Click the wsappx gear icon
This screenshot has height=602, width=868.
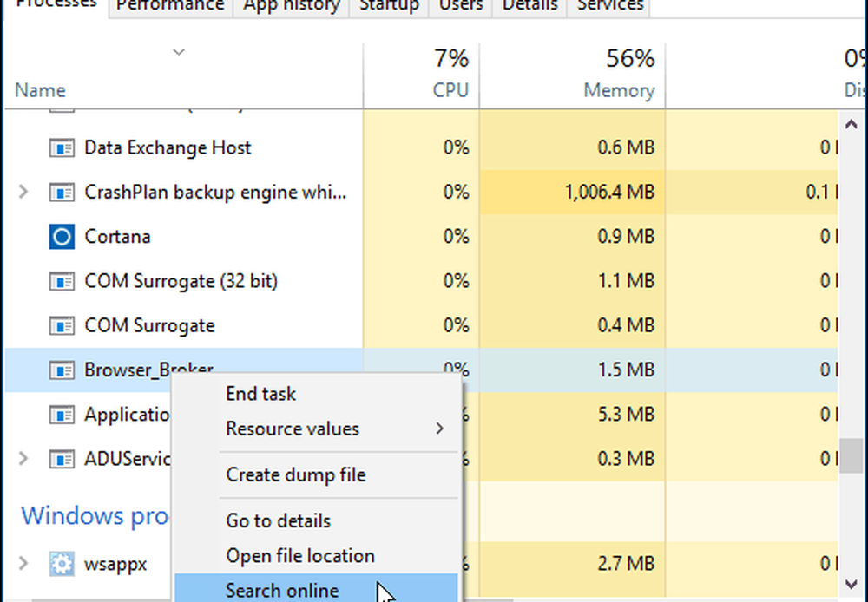pyautogui.click(x=62, y=565)
